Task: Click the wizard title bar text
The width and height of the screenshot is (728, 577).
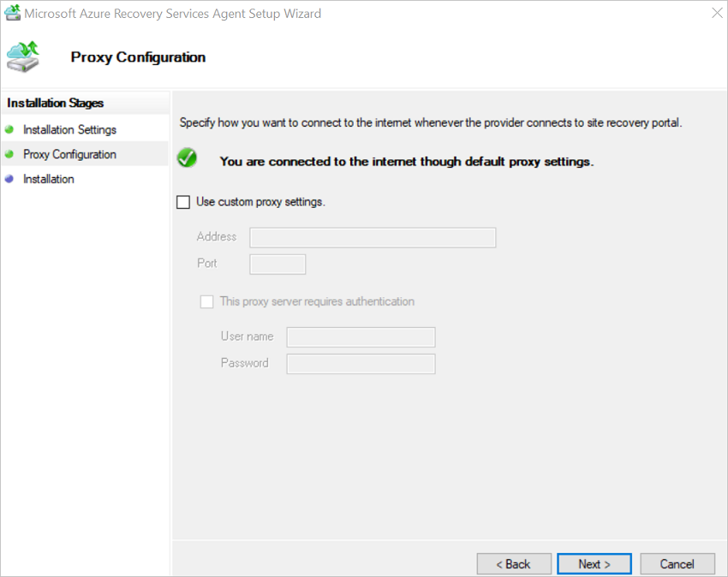Action: click(171, 14)
